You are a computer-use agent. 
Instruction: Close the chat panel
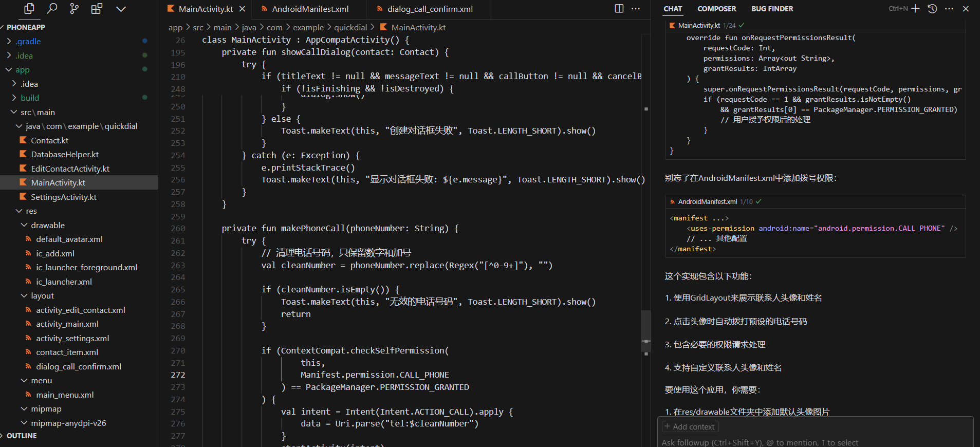(x=966, y=9)
